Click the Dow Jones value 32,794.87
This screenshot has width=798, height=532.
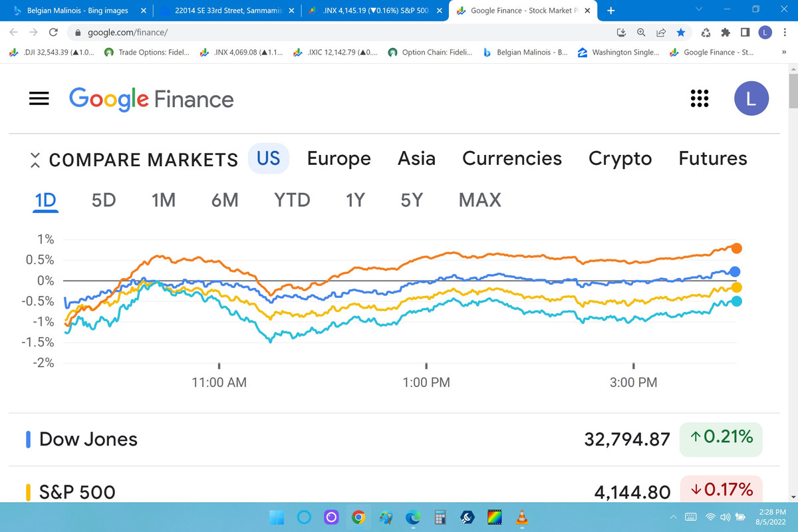[627, 439]
